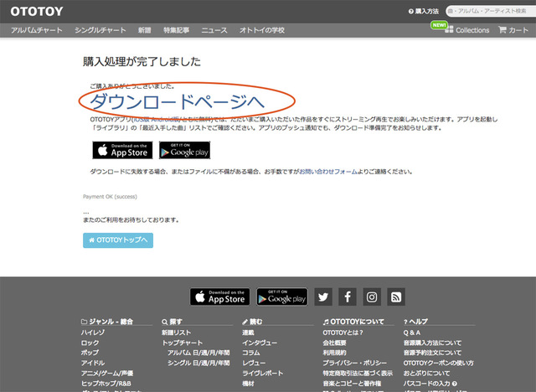Image resolution: width=536 pixels, height=392 pixels.
Task: Open 機材 in footer
Action: [248, 384]
